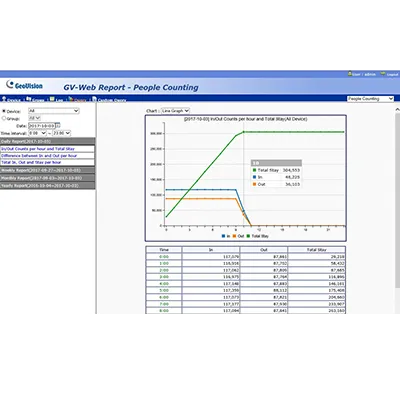Screen dimensions: 400x400
Task: Click the GeoVision logo
Action: (x=24, y=85)
